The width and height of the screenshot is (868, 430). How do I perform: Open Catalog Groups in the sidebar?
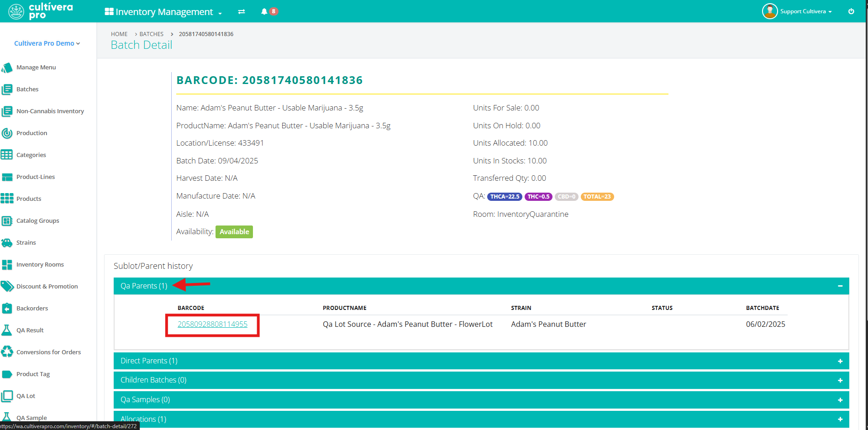point(38,221)
